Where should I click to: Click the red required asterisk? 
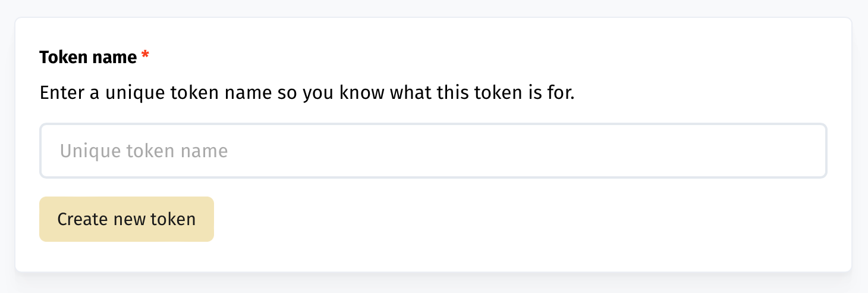(145, 57)
